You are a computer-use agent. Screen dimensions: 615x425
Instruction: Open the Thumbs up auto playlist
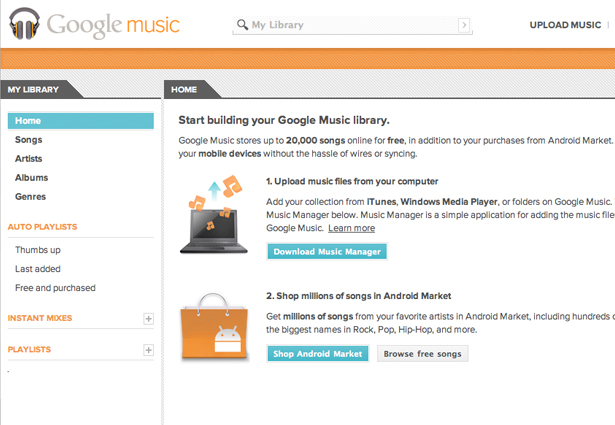(38, 250)
